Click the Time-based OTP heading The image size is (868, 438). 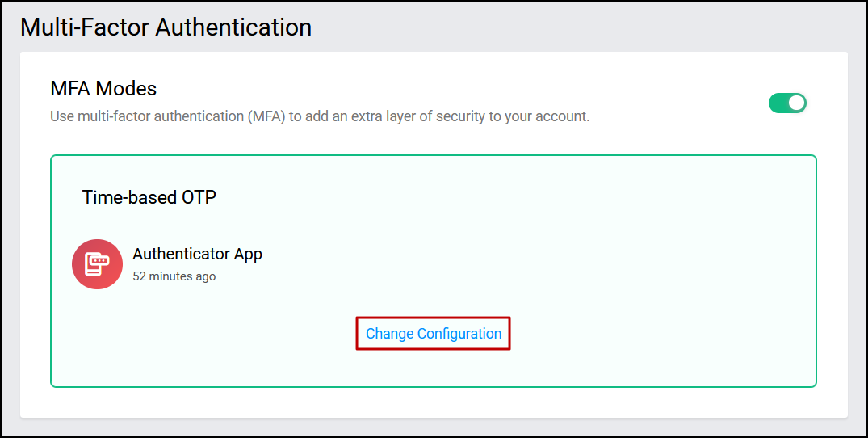coord(149,197)
